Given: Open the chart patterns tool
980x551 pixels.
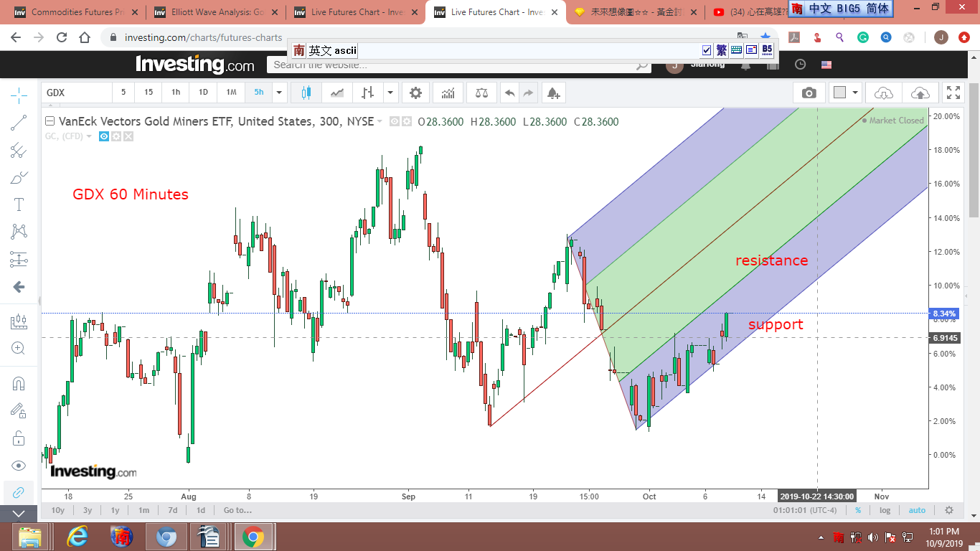Looking at the screenshot, I should 19,232.
